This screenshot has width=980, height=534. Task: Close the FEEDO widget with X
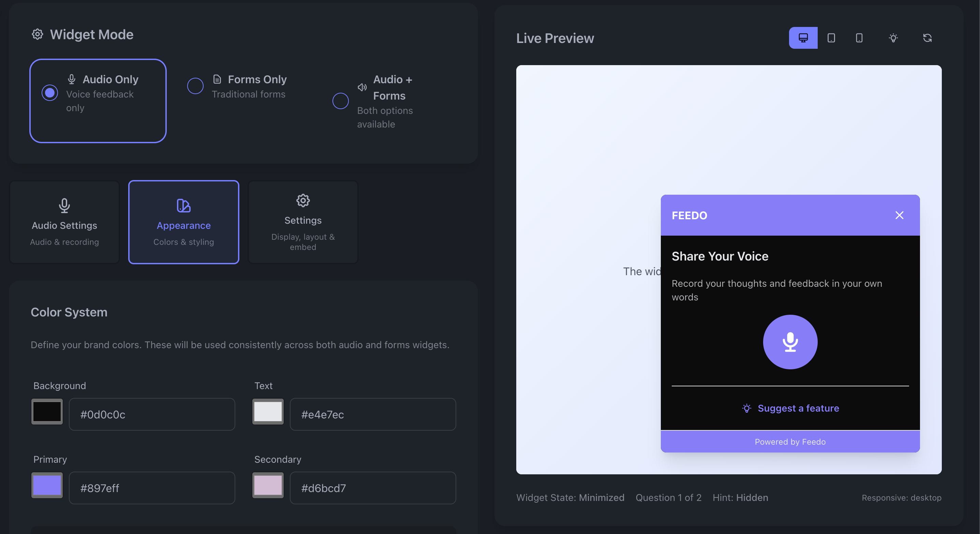[x=899, y=215]
